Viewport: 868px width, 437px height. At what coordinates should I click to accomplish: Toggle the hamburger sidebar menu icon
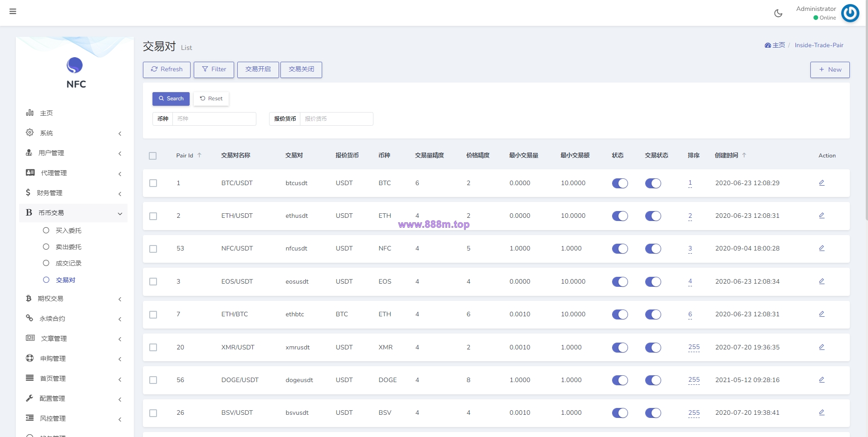click(x=13, y=11)
